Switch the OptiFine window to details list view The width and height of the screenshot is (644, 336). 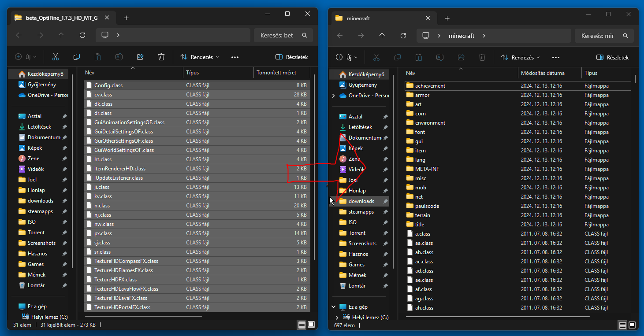302,325
